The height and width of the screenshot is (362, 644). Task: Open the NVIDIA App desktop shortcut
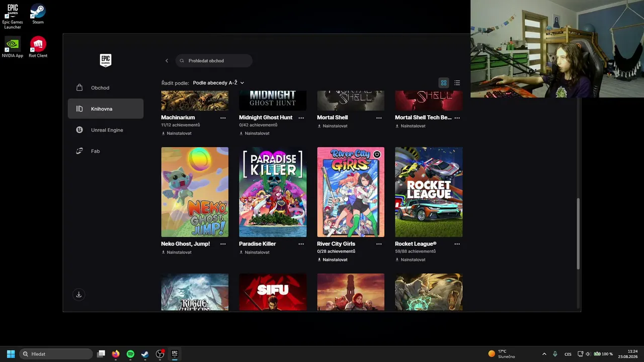coord(13,47)
